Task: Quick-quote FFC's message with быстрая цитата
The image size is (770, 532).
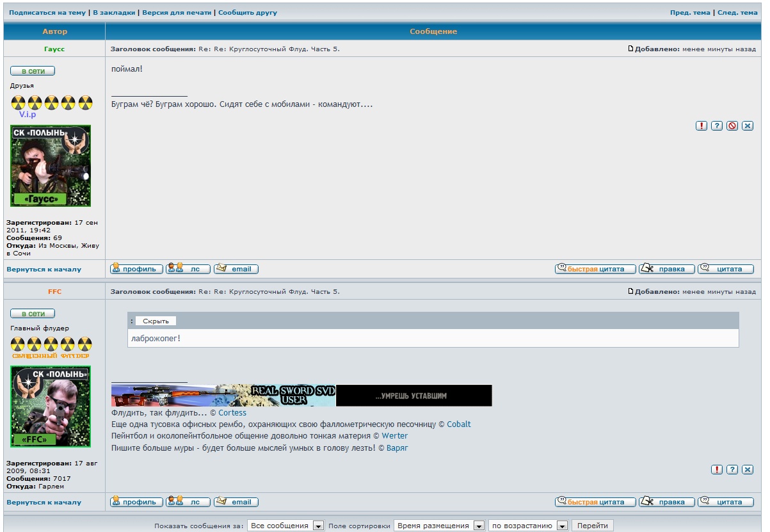Action: tap(595, 502)
